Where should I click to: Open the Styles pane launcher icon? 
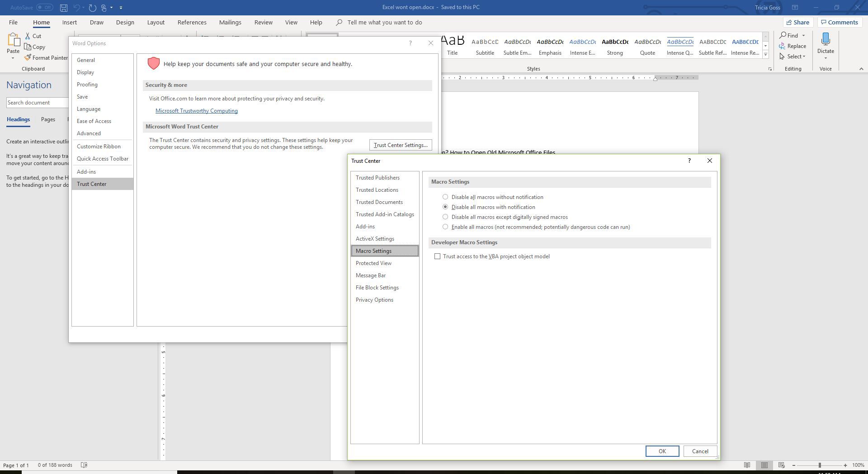[x=770, y=69]
